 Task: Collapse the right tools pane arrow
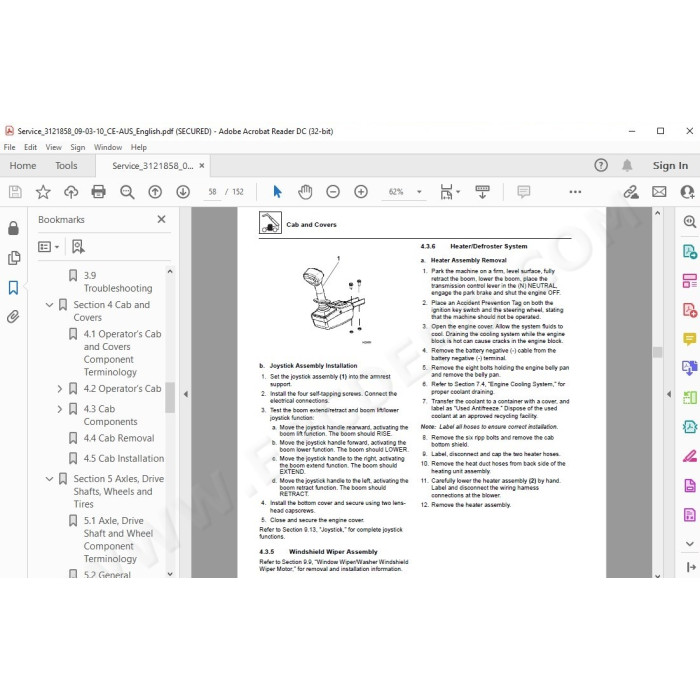pyautogui.click(x=669, y=394)
